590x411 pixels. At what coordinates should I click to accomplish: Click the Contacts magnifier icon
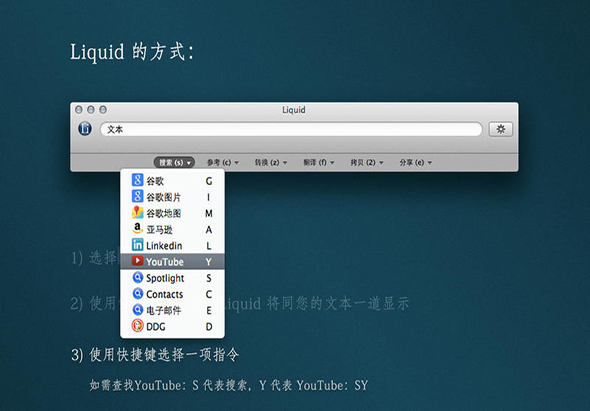(138, 294)
